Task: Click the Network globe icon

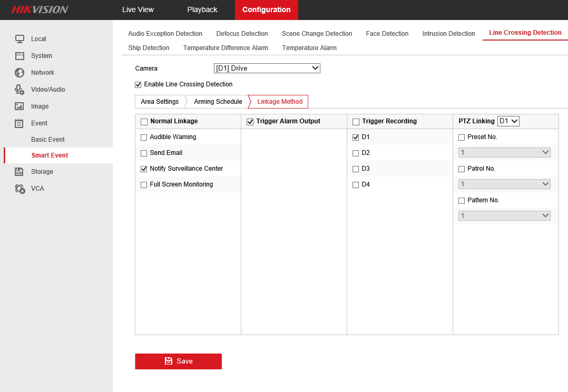Action: [x=19, y=73]
